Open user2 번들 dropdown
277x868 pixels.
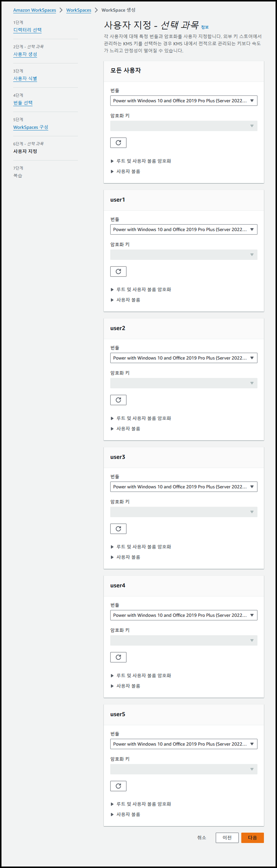coord(184,358)
